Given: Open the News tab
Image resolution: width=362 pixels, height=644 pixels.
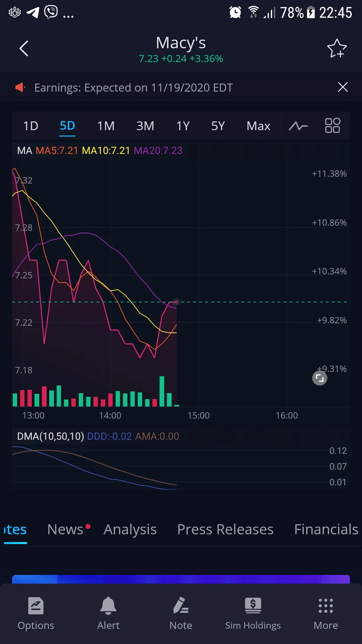Looking at the screenshot, I should pos(65,529).
